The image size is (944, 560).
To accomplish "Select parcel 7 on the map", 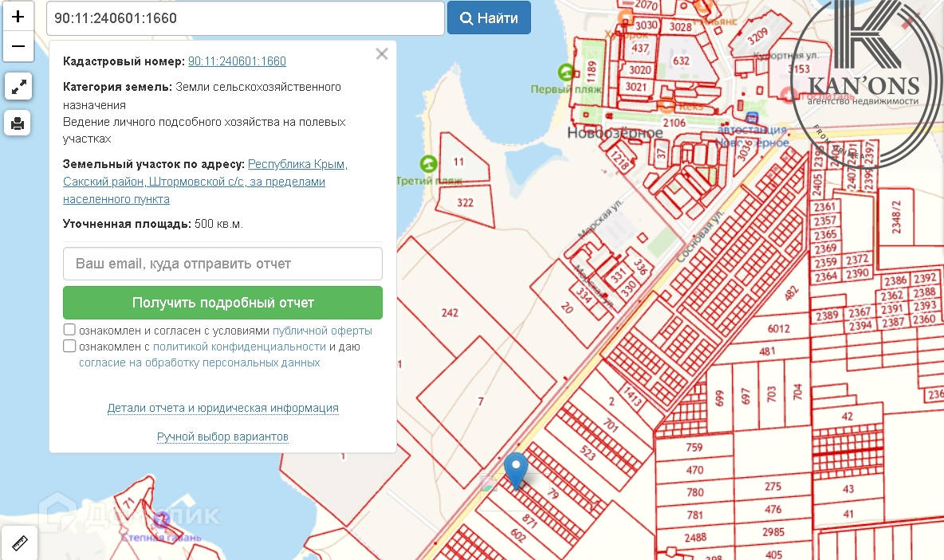I will coord(481,401).
